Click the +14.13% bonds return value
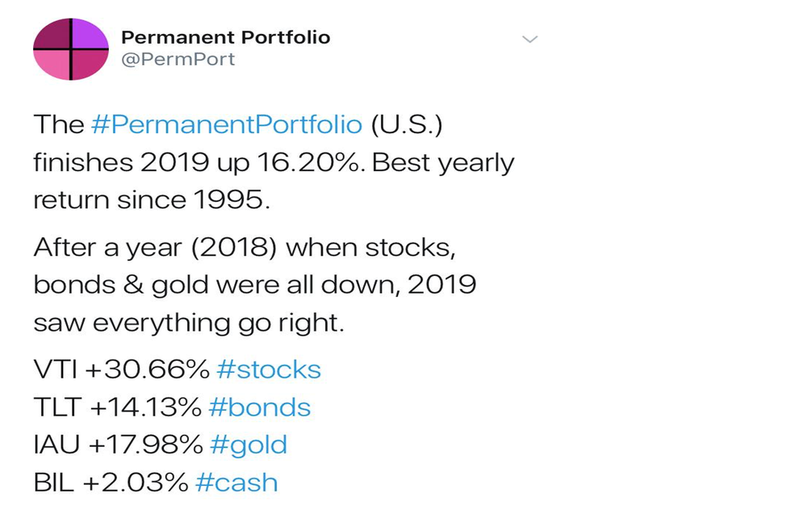This screenshot has height=510, width=812. (x=145, y=408)
